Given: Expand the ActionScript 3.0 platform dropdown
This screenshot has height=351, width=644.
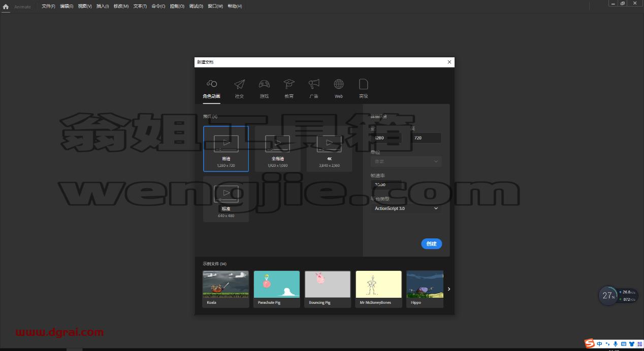Looking at the screenshot, I should coord(406,208).
